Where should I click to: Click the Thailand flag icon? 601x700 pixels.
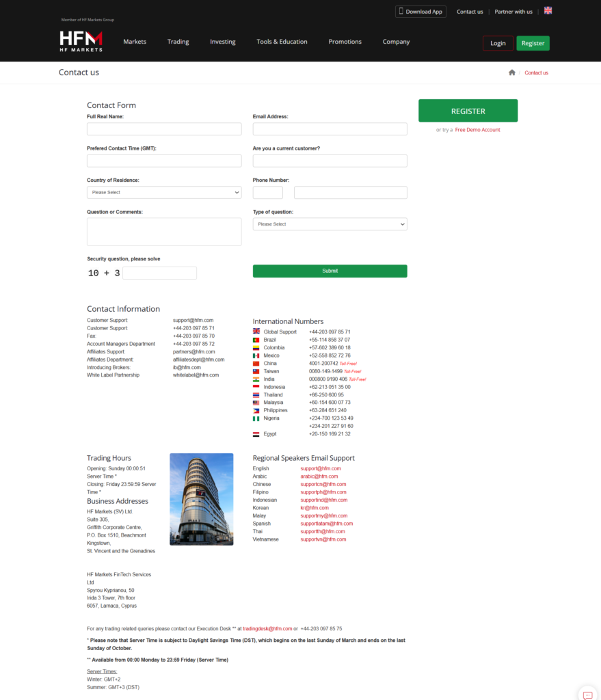coord(256,395)
